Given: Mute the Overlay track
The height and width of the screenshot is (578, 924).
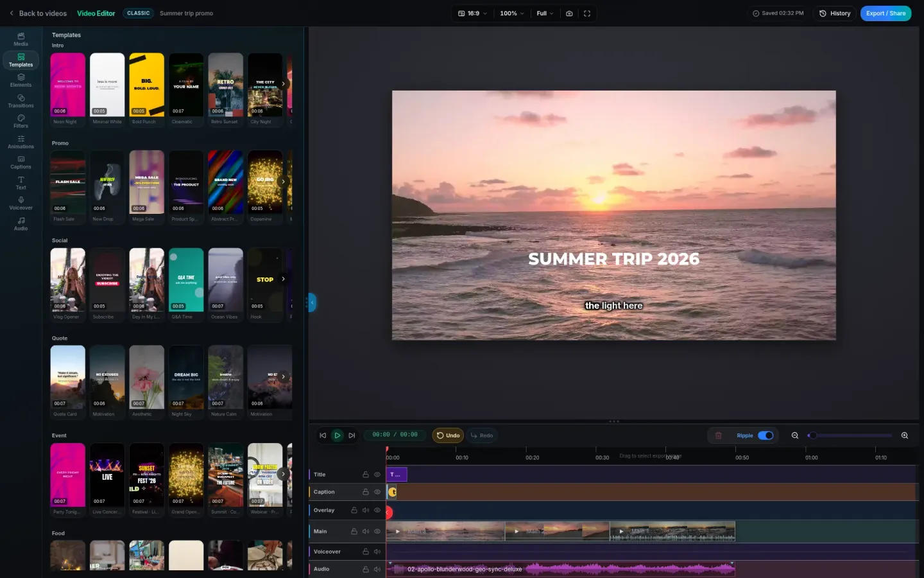Looking at the screenshot, I should point(366,511).
